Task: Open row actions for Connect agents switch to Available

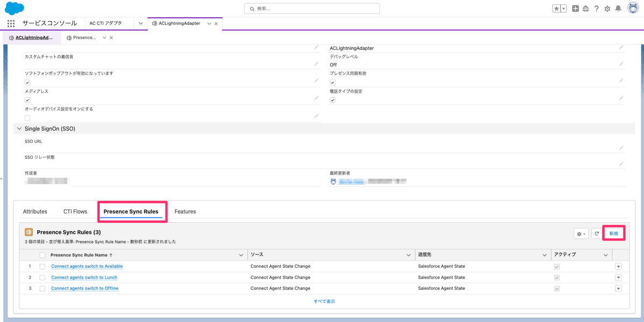Action: pyautogui.click(x=618, y=267)
